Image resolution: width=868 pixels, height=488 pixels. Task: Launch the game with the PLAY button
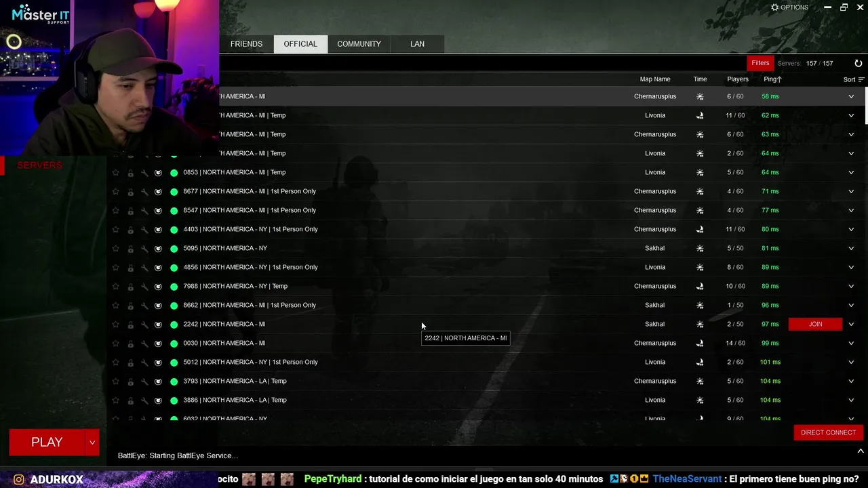coord(47,443)
